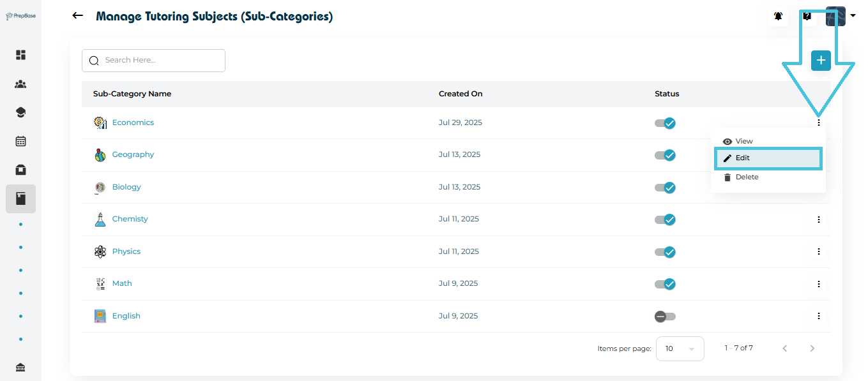The width and height of the screenshot is (868, 381).
Task: Click the graduation cap sidebar icon
Action: [20, 113]
